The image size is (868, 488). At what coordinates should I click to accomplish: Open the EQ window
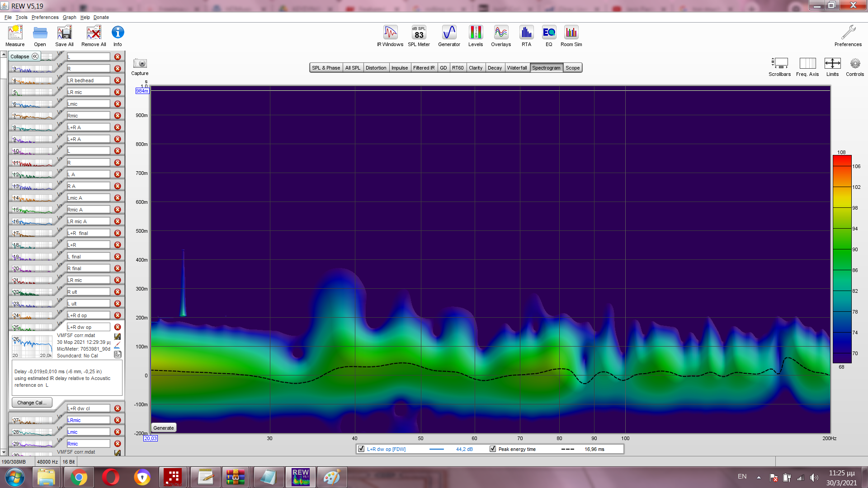tap(549, 36)
